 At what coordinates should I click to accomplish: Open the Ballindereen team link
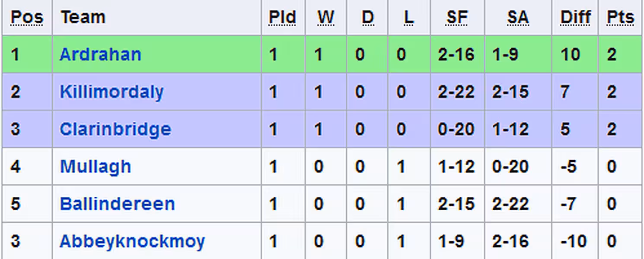click(x=117, y=204)
